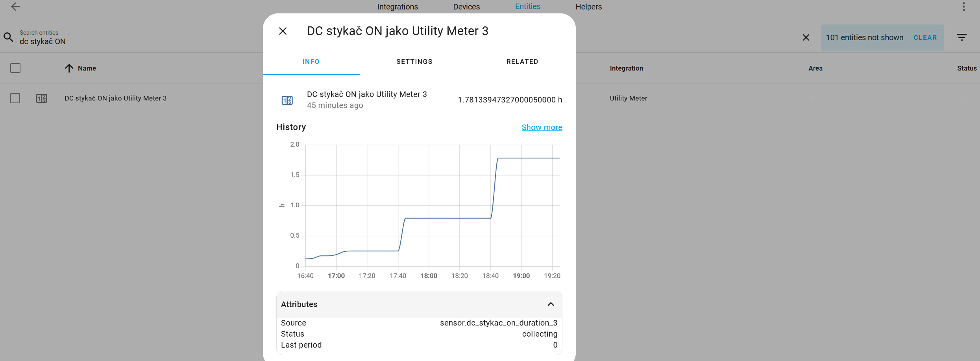Switch to the Entities tab
Screen dimensions: 980x361
(x=528, y=7)
